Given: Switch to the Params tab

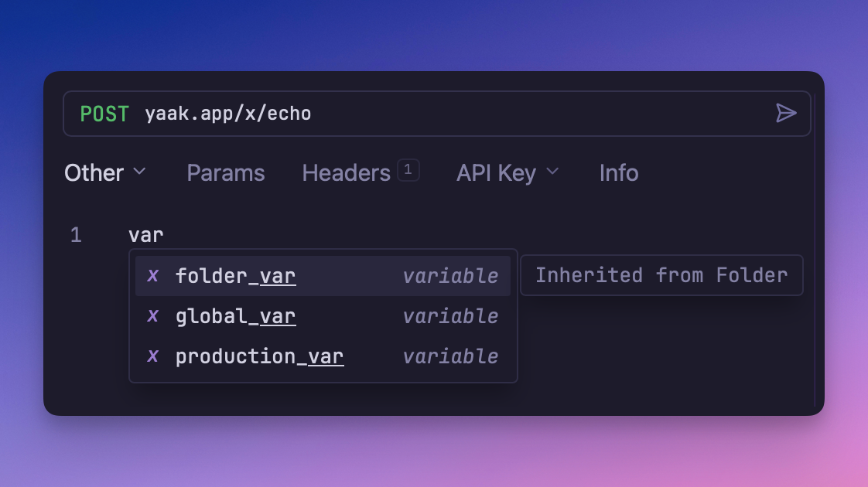Looking at the screenshot, I should click(x=226, y=173).
